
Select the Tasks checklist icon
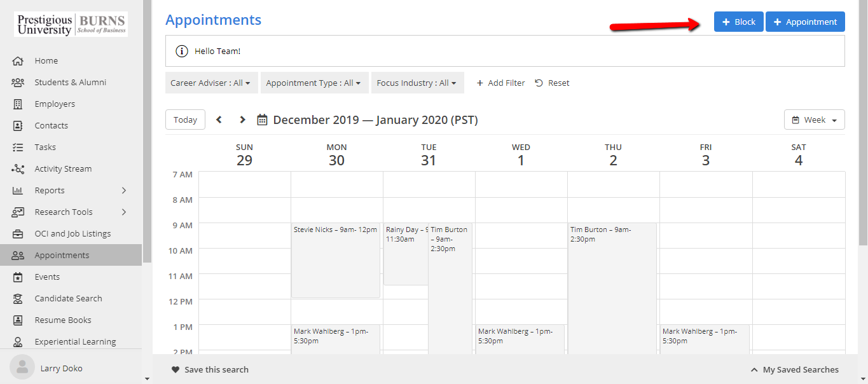[x=18, y=147]
